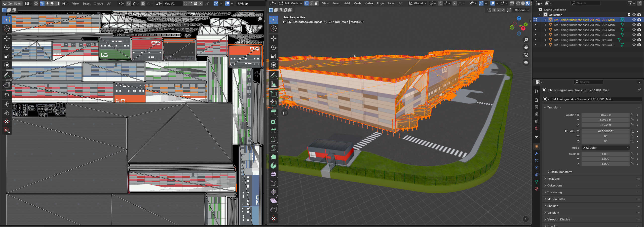Enable face select mode in the 3D viewport
644x227 pixels.
[x=317, y=3]
